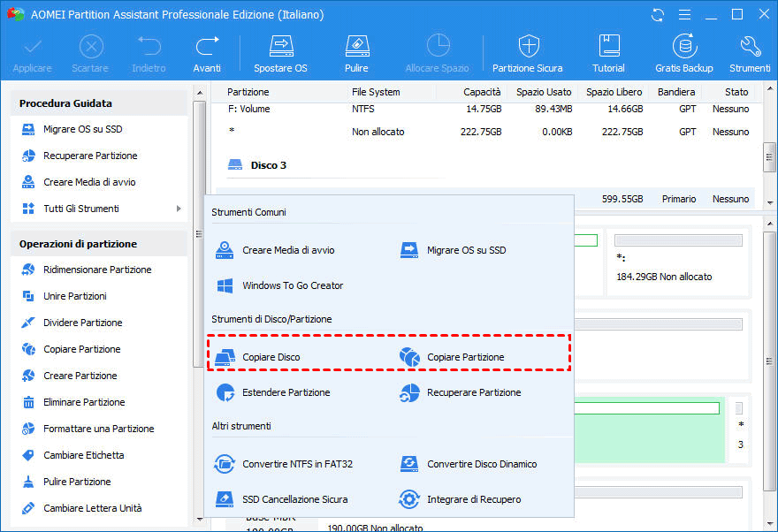Click the Avanti redo icon
Image resolution: width=778 pixels, height=532 pixels.
(x=207, y=55)
